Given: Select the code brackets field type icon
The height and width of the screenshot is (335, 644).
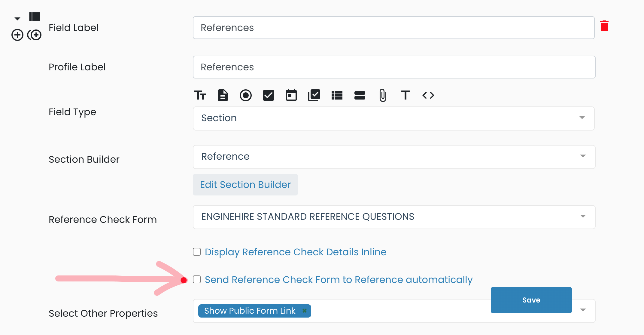Looking at the screenshot, I should coord(428,95).
